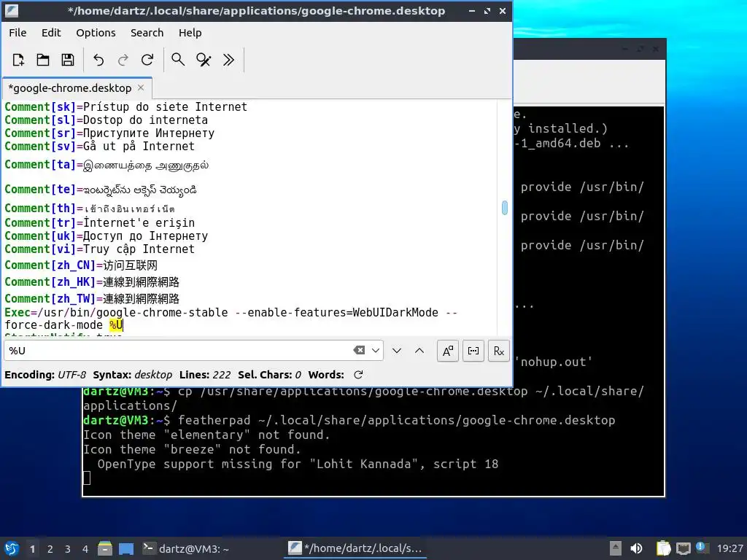Screen dimensions: 747x560
Task: Switch to virtual desktop 2
Action: 50,549
